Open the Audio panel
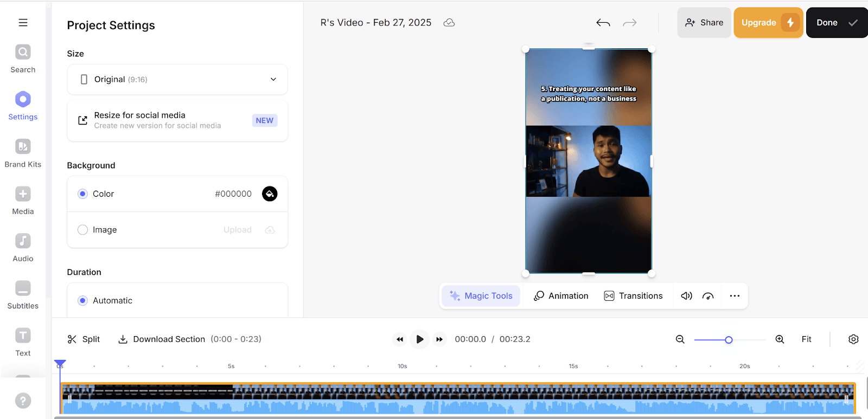 point(23,248)
